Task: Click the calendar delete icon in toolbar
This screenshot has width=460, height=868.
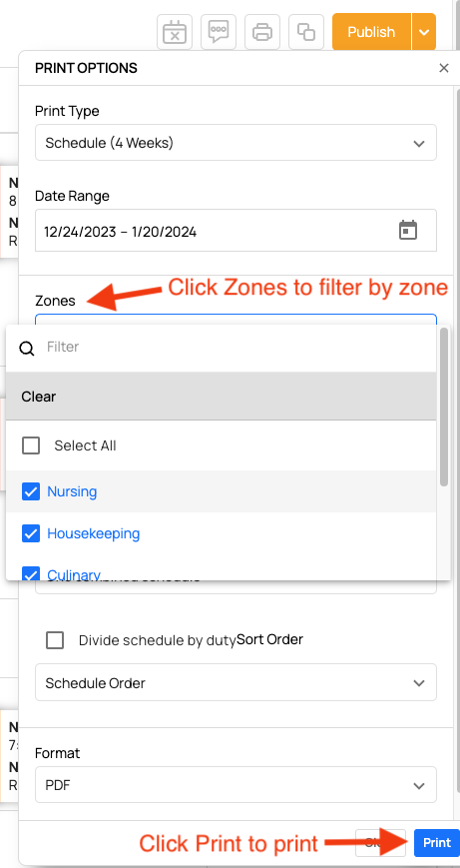Action: click(175, 32)
